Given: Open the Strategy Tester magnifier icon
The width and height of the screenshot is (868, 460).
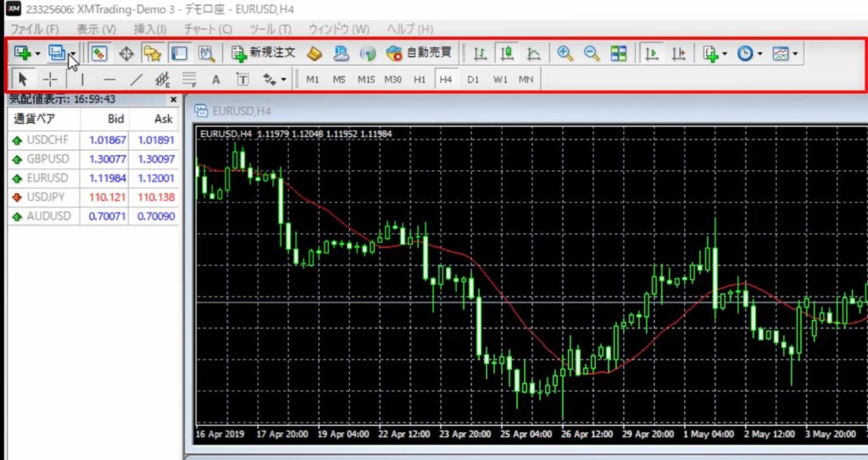Looking at the screenshot, I should pos(206,53).
